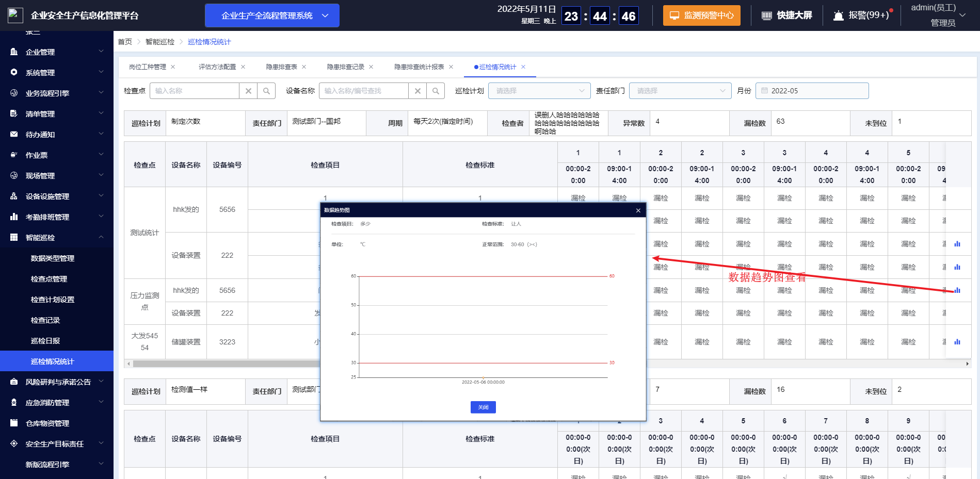Expand the 现场管理 menu chevron
The width and height of the screenshot is (980, 479).
pos(101,175)
